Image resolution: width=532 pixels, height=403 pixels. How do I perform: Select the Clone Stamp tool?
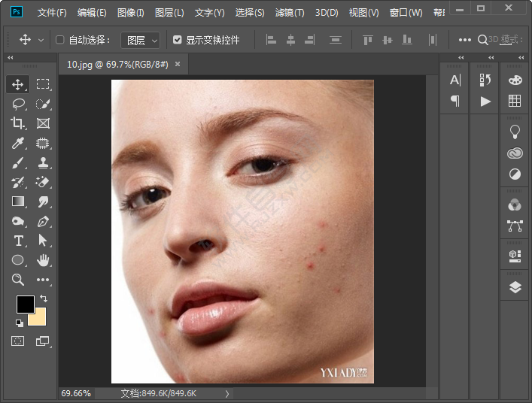pyautogui.click(x=43, y=162)
